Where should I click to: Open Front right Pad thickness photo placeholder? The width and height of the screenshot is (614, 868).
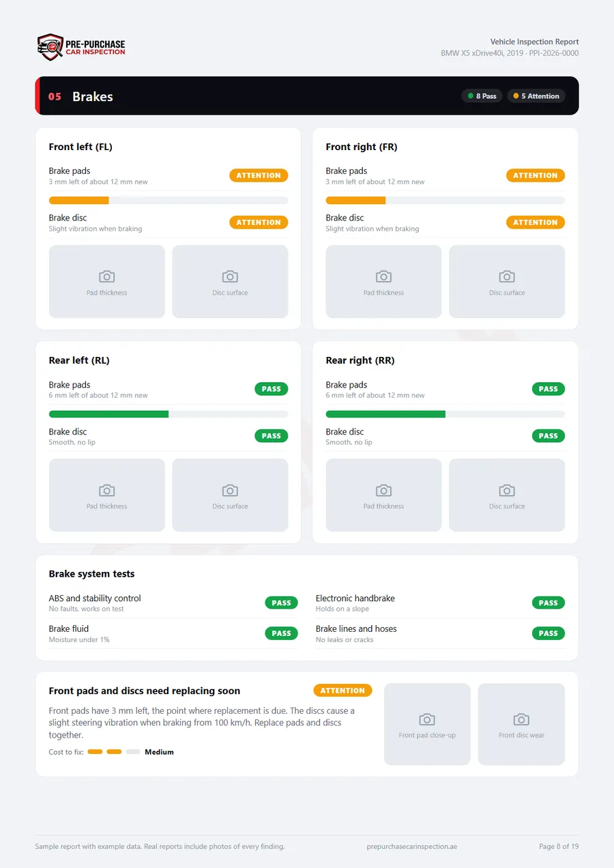click(x=384, y=282)
